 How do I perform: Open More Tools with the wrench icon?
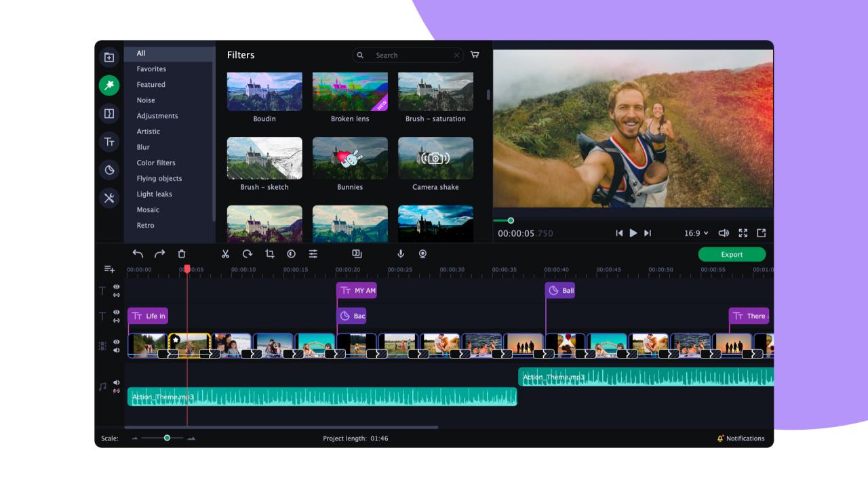109,199
